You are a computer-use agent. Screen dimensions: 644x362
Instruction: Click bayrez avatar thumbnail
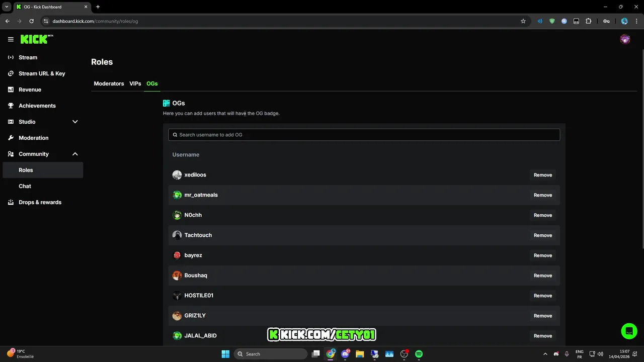click(177, 255)
